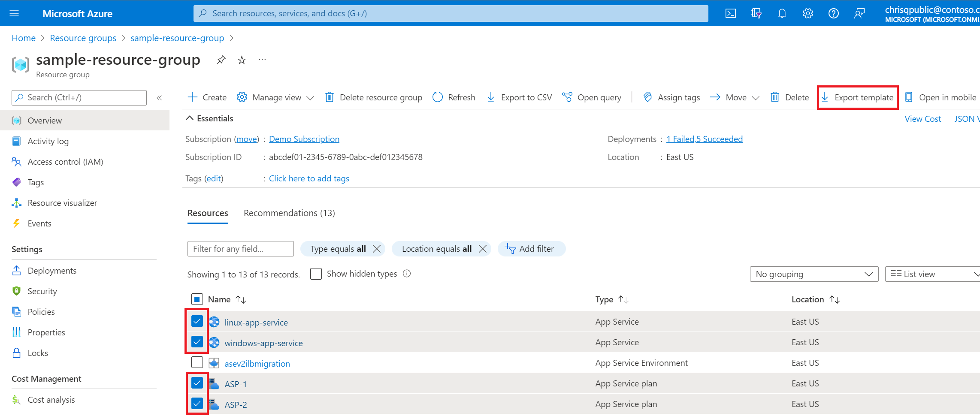The height and width of the screenshot is (416, 980).
Task: Open portal settings gear icon
Action: point(808,13)
